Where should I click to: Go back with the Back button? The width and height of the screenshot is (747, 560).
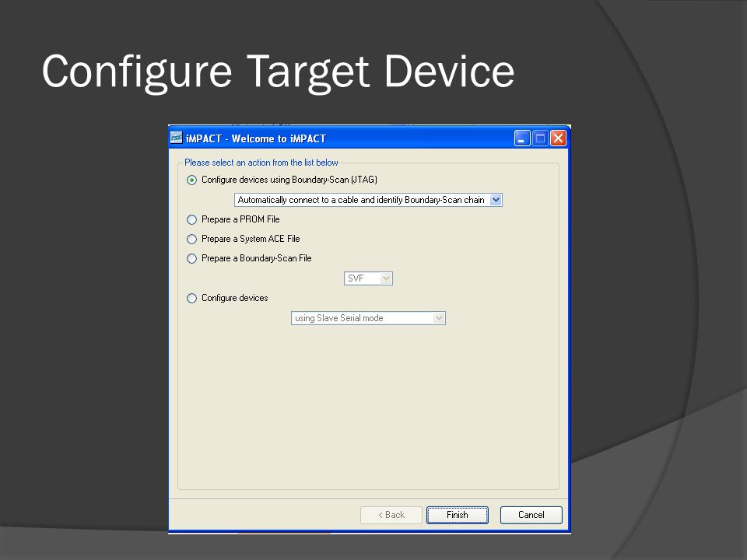pos(391,515)
